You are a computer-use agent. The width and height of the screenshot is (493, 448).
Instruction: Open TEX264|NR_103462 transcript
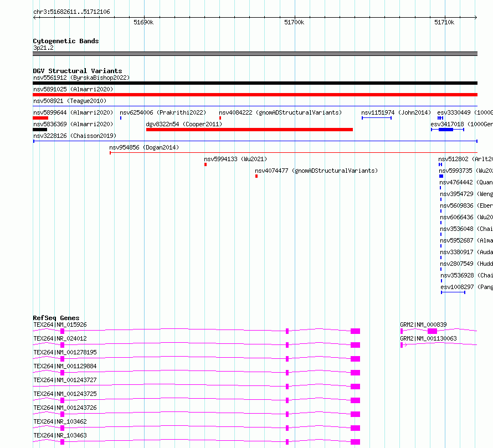coord(60,421)
